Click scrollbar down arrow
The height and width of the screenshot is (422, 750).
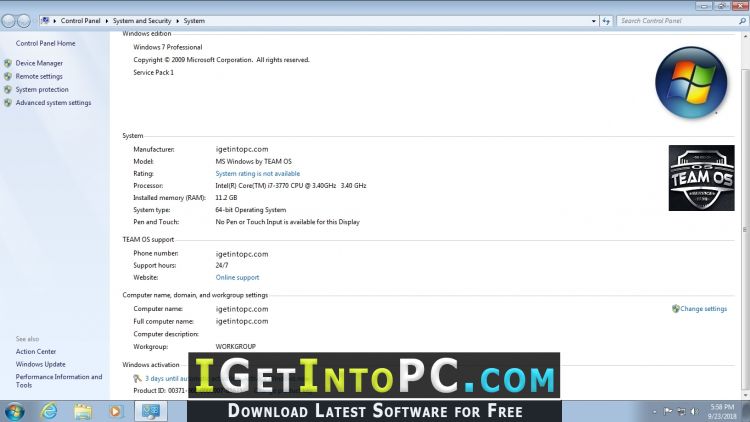click(745, 396)
